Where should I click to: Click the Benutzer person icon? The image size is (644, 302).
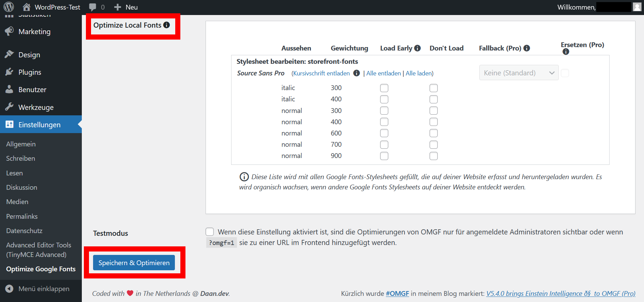coord(9,89)
